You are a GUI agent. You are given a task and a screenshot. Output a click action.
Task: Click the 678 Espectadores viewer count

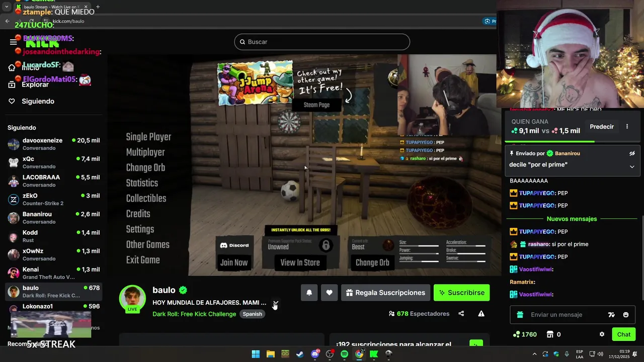pyautogui.click(x=419, y=314)
